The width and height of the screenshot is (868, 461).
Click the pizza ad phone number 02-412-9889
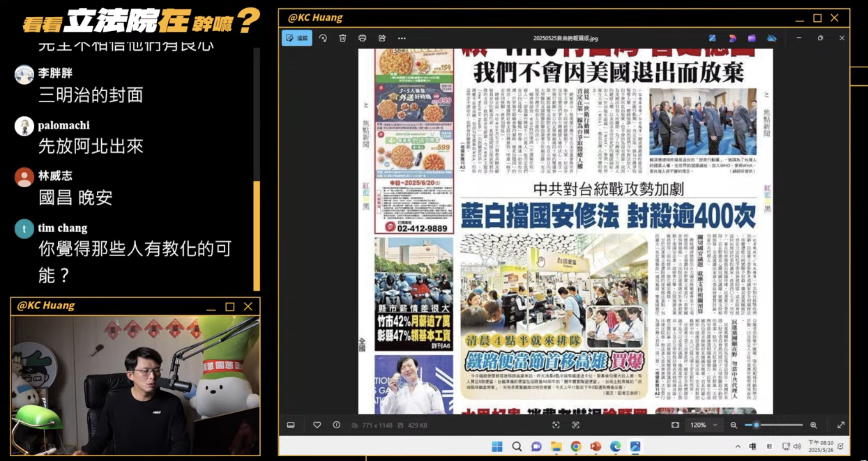422,228
